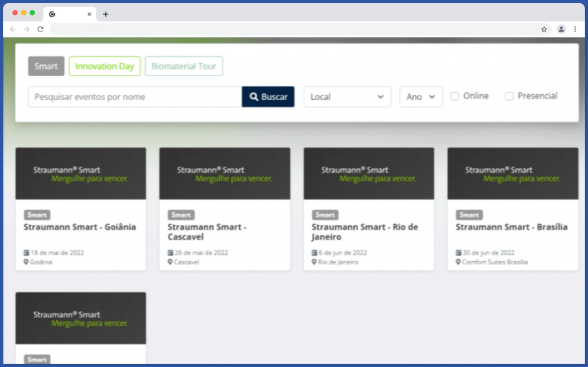This screenshot has height=367, width=588.
Task: Click the date text 6 de jun de 2022
Action: click(343, 253)
